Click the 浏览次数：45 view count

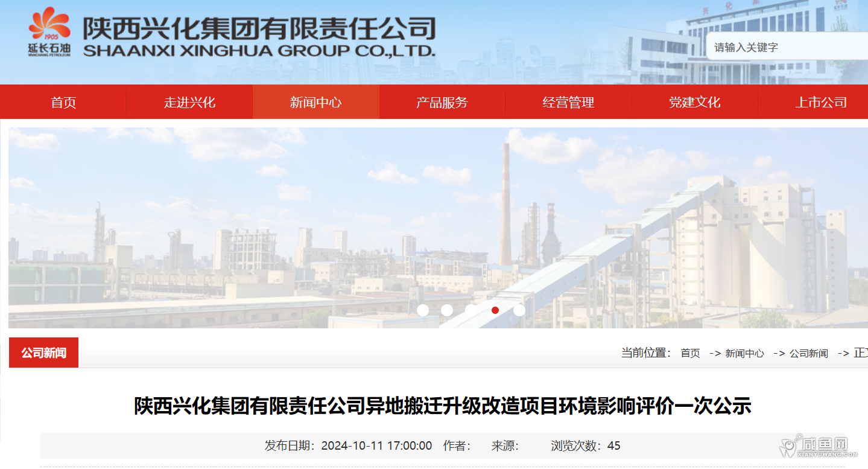(x=586, y=446)
